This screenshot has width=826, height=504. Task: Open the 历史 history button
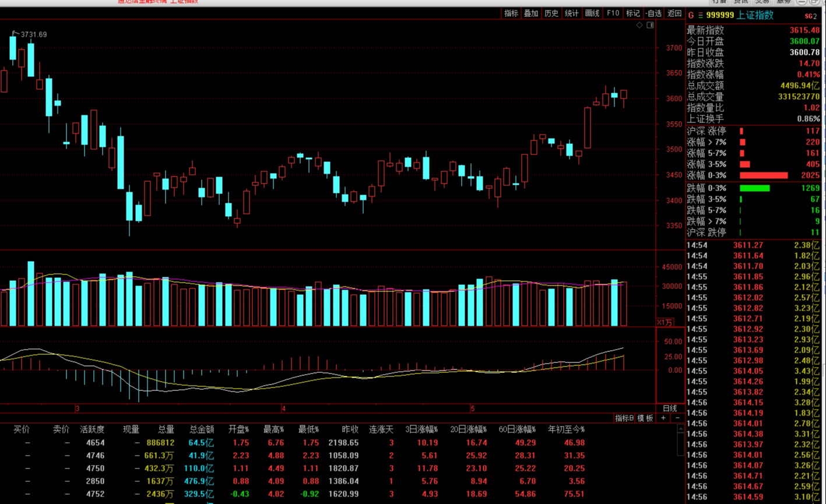point(551,13)
